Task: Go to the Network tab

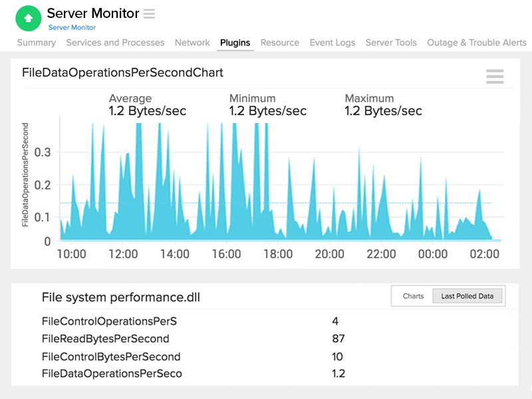Action: point(192,43)
